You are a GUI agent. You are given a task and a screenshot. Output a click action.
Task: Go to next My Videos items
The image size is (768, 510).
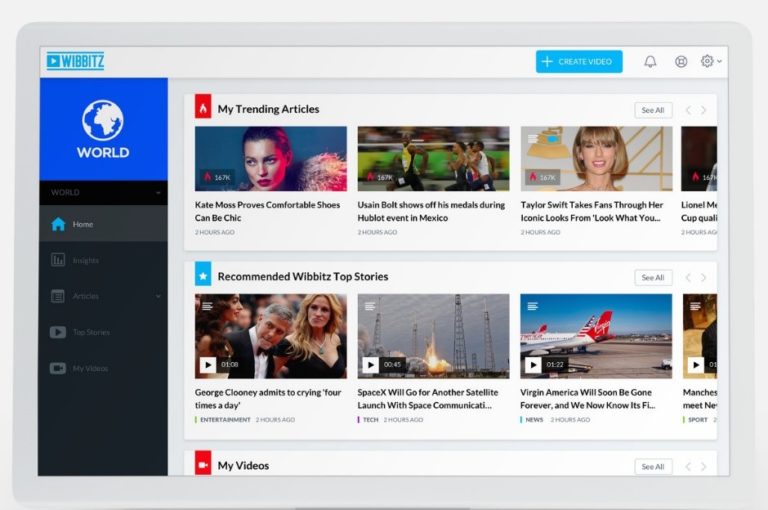[704, 466]
